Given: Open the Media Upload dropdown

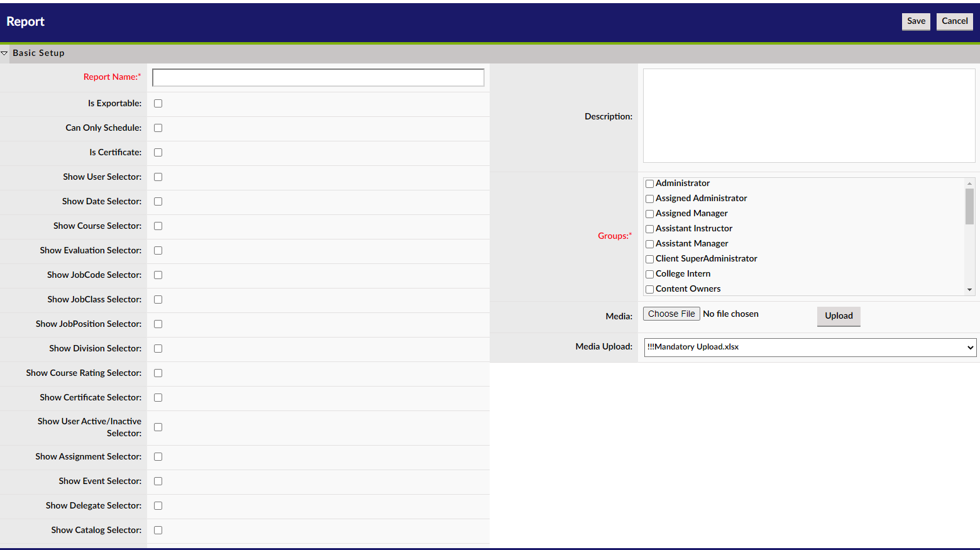Looking at the screenshot, I should [x=810, y=347].
